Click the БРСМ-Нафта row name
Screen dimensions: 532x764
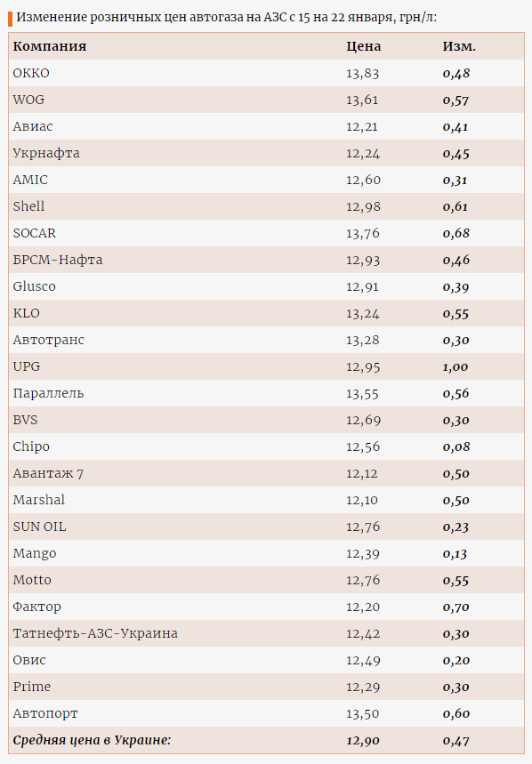tap(58, 260)
